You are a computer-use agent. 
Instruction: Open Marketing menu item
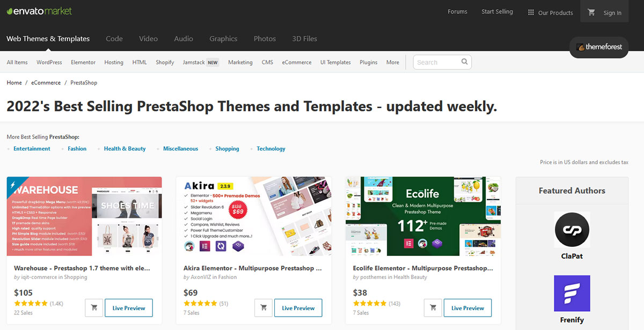[x=240, y=62]
